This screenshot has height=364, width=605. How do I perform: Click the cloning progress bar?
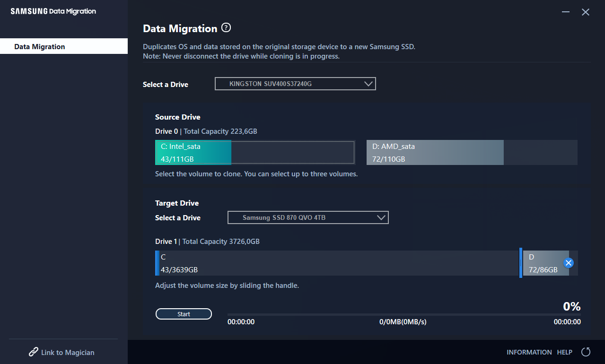(404, 314)
